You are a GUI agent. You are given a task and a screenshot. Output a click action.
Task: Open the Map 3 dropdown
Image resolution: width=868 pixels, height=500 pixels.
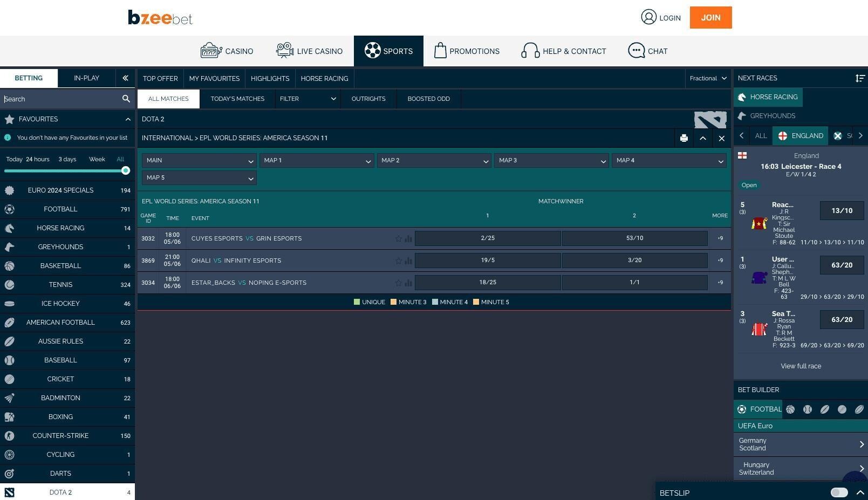[552, 161]
